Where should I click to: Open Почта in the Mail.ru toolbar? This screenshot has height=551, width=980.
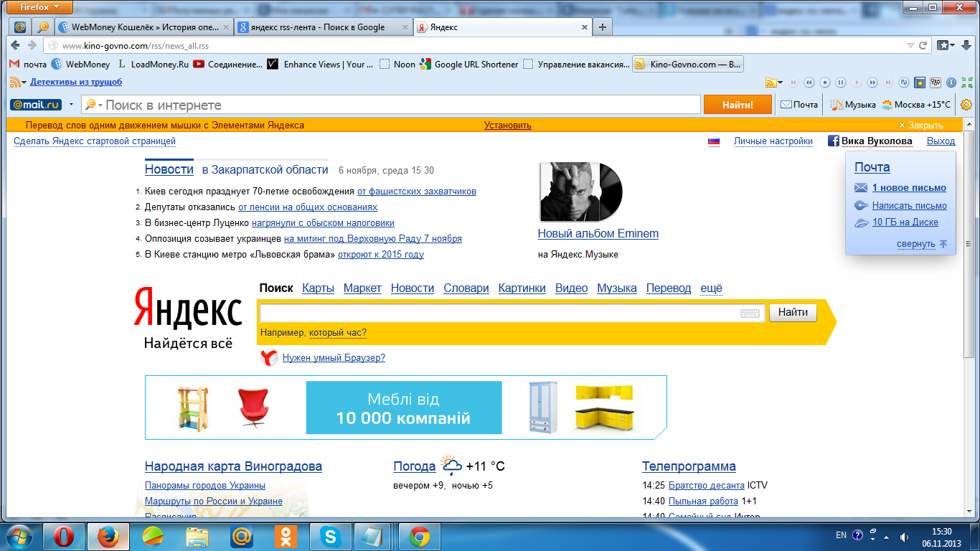pos(799,105)
